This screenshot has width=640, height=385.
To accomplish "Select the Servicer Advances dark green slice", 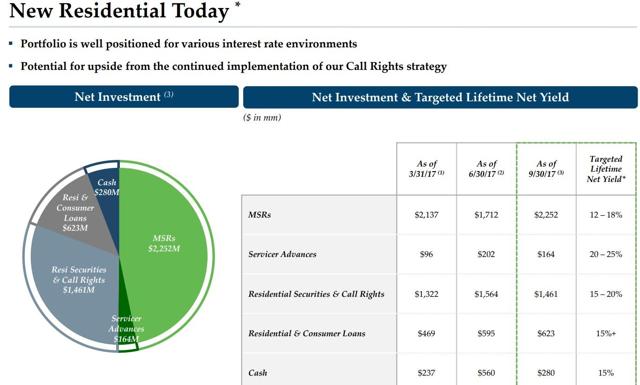I will coord(125,329).
